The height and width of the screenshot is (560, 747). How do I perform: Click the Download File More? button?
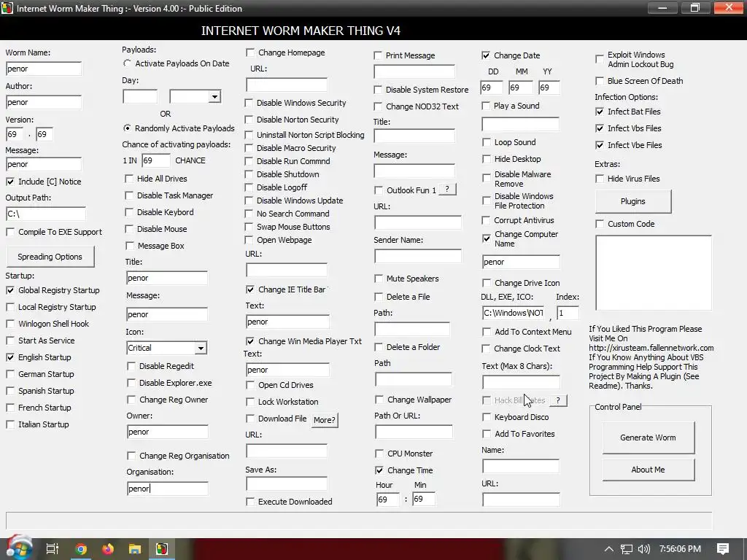pyautogui.click(x=325, y=420)
